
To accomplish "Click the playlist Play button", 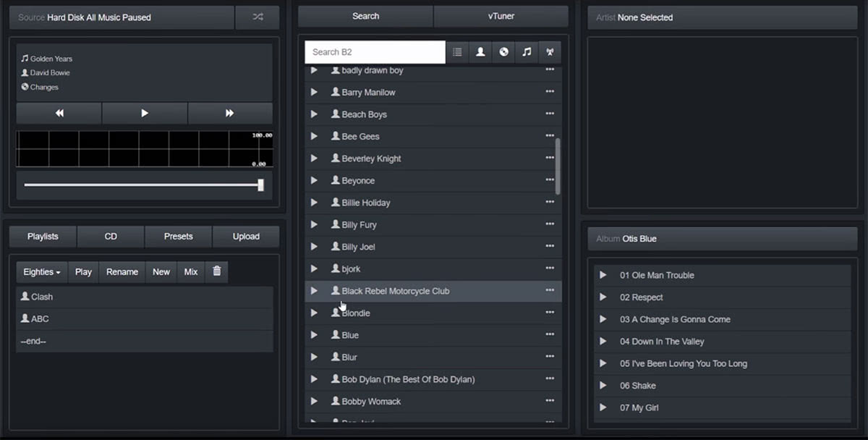I will click(x=83, y=272).
